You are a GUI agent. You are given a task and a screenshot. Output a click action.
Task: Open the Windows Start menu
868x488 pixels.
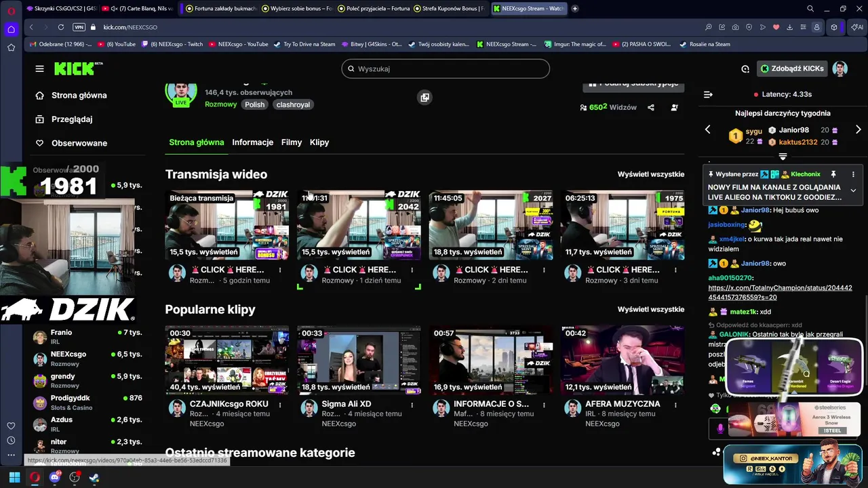[x=14, y=477]
